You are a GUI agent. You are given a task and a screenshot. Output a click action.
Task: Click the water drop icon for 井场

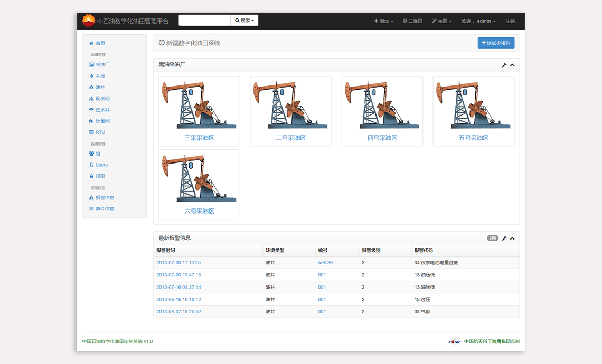(x=91, y=76)
